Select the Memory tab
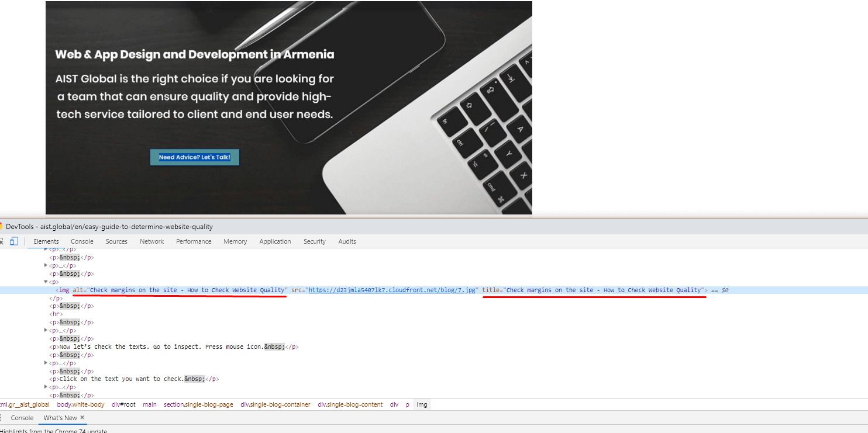Image resolution: width=868 pixels, height=433 pixels. [x=235, y=241]
